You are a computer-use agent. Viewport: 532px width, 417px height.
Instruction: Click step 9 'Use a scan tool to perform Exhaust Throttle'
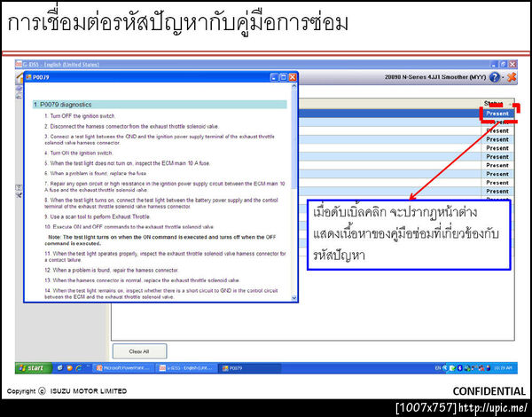98,216
